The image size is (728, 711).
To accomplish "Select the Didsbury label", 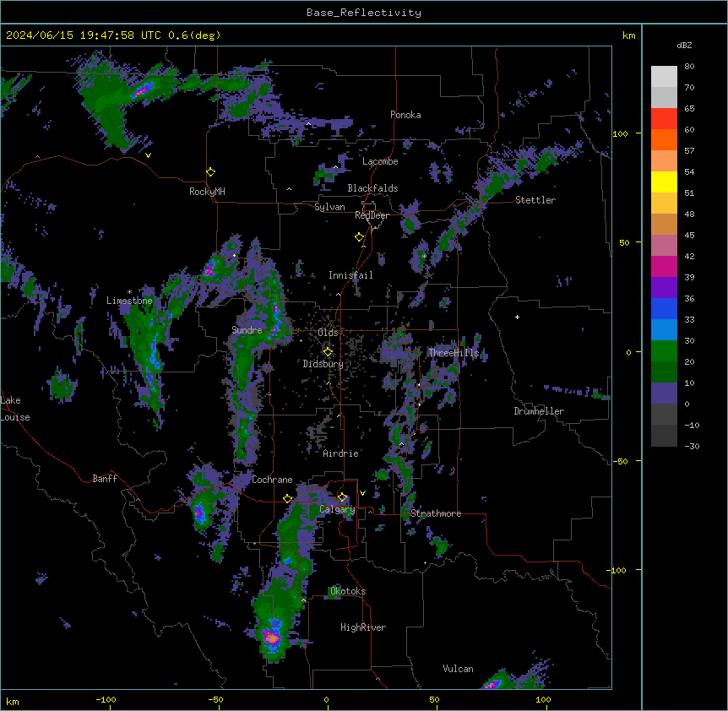I will tap(323, 364).
